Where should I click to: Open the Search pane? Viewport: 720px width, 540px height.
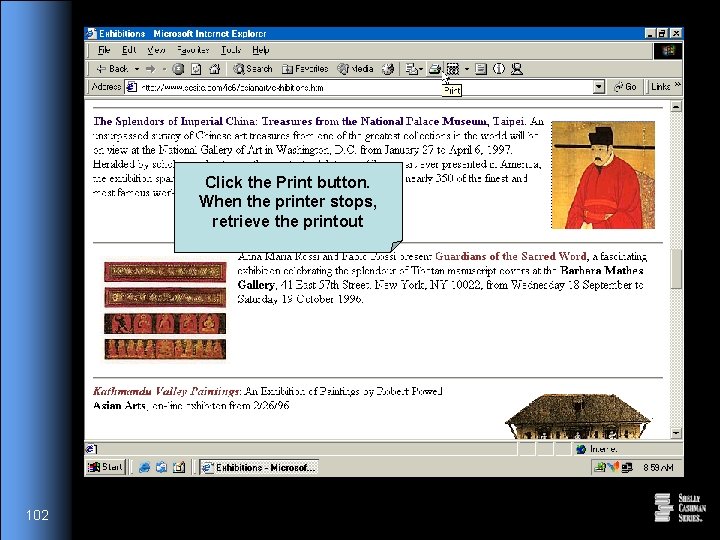252,69
